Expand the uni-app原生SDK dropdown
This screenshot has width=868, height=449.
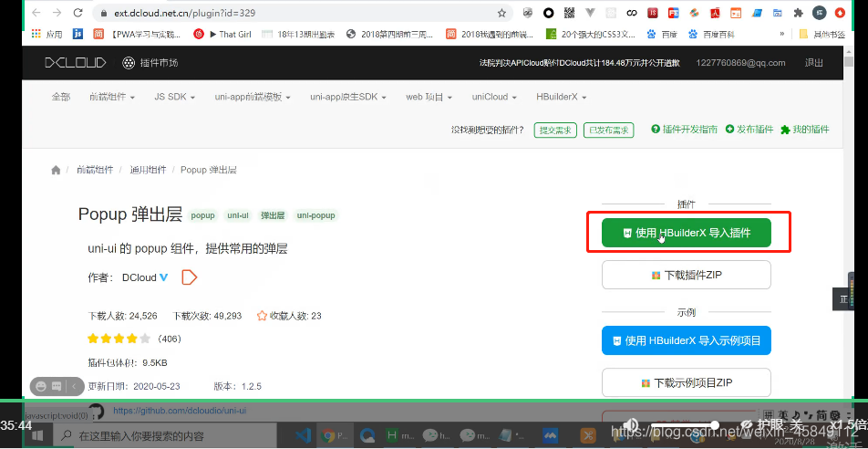[348, 97]
